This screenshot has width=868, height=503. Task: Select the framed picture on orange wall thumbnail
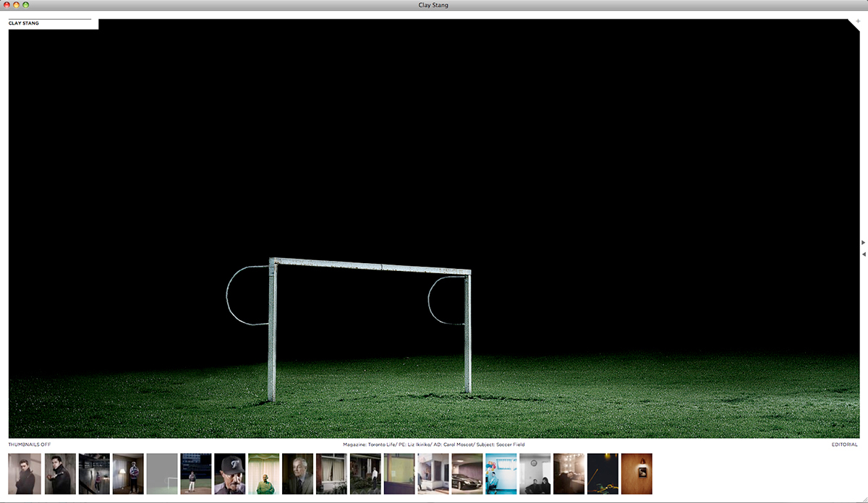[x=637, y=474]
